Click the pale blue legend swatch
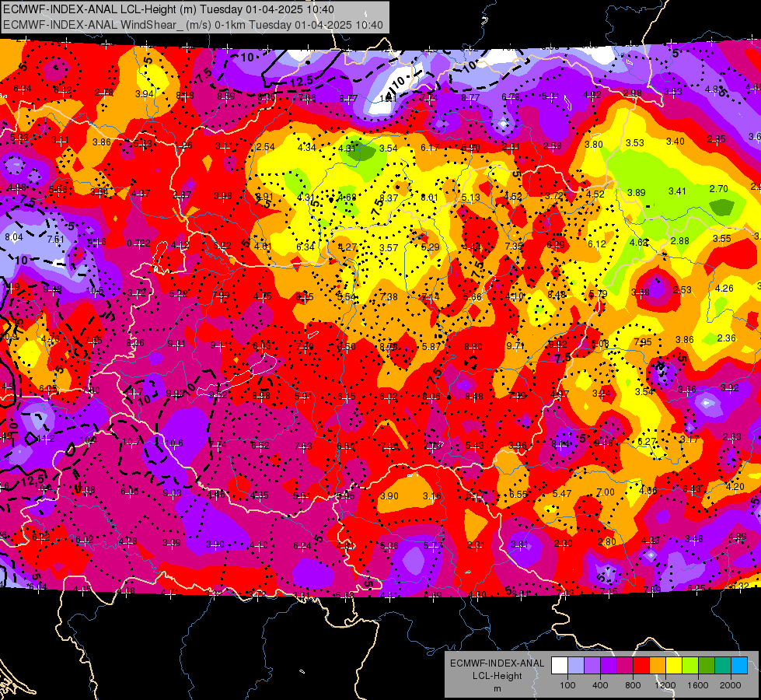The width and height of the screenshot is (761, 700). pos(575,666)
